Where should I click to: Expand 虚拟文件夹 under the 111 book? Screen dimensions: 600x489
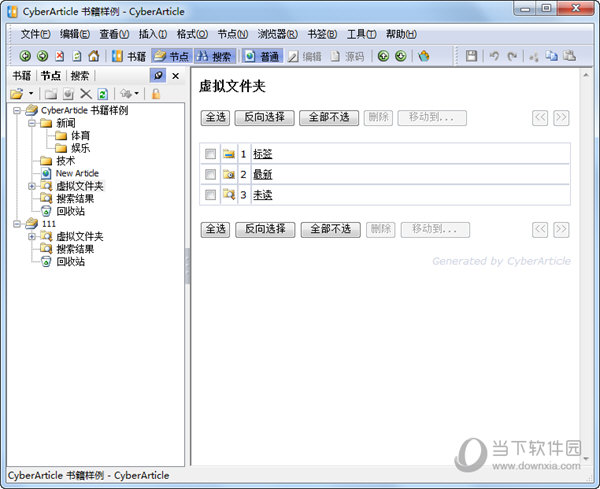click(x=32, y=236)
